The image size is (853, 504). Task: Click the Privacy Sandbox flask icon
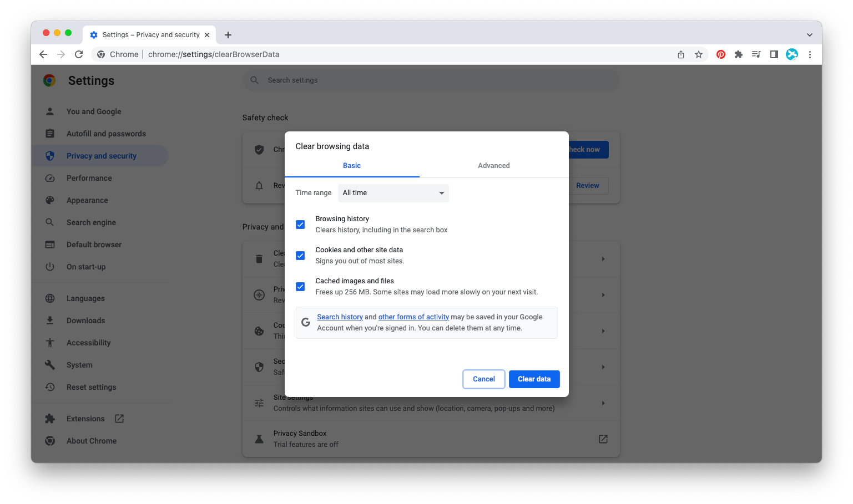[259, 439]
